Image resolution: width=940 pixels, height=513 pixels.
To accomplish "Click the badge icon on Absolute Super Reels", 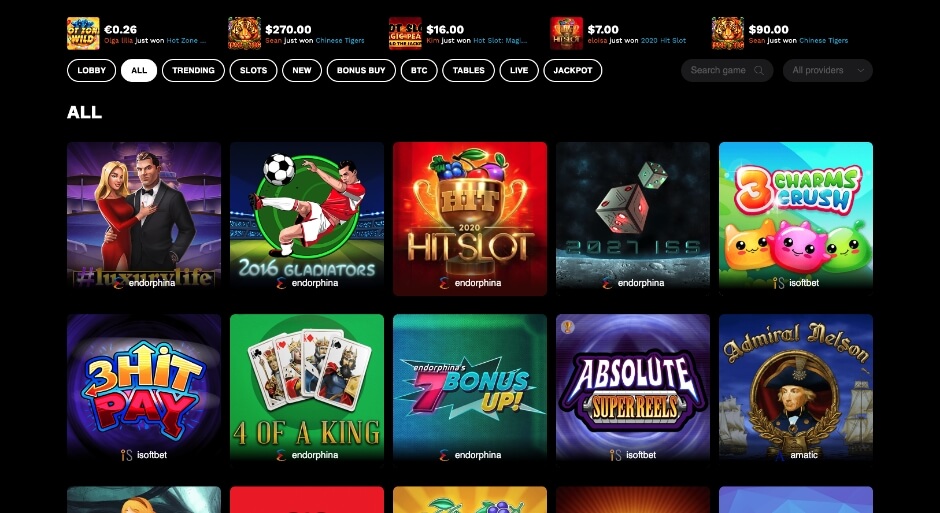I will pyautogui.click(x=568, y=327).
